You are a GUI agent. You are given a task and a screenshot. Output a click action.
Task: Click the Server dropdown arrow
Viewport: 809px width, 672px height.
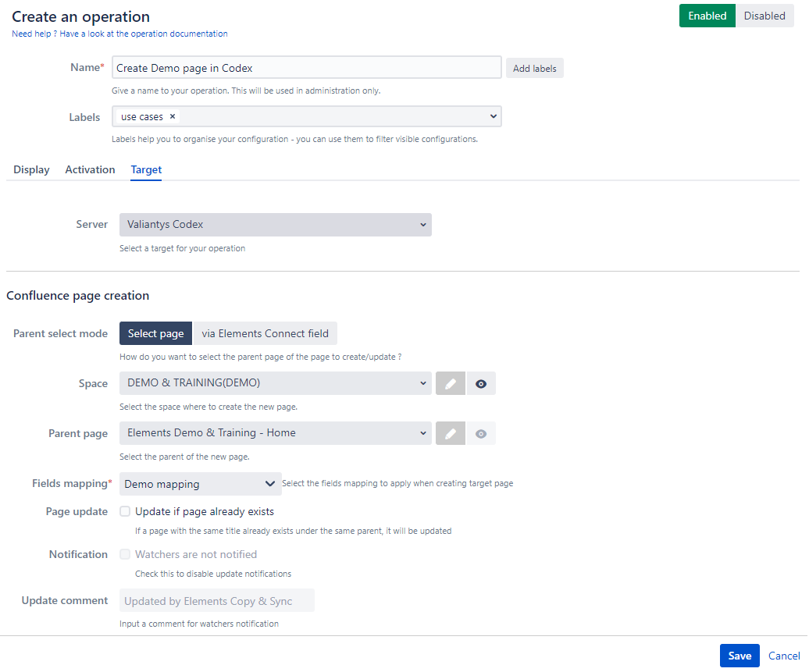422,224
